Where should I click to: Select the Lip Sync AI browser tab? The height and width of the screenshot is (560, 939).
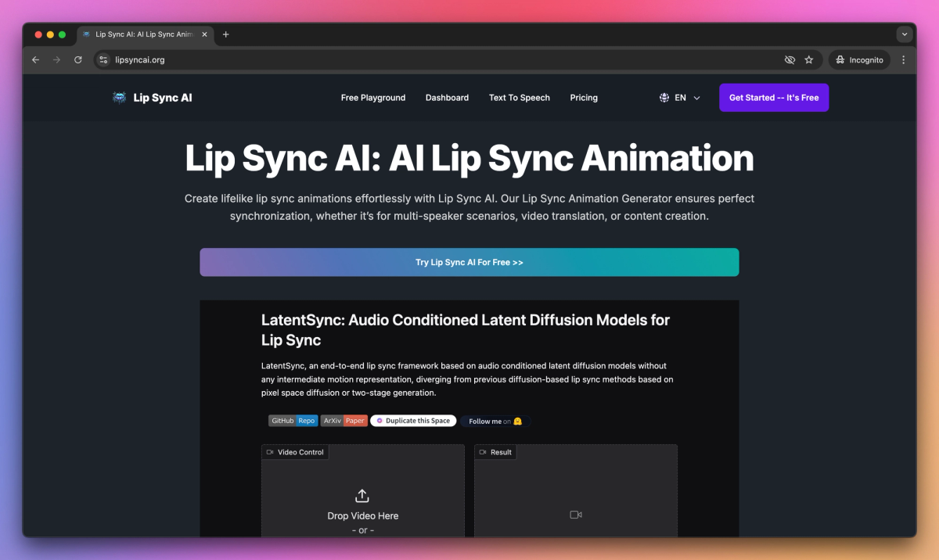[x=145, y=34]
